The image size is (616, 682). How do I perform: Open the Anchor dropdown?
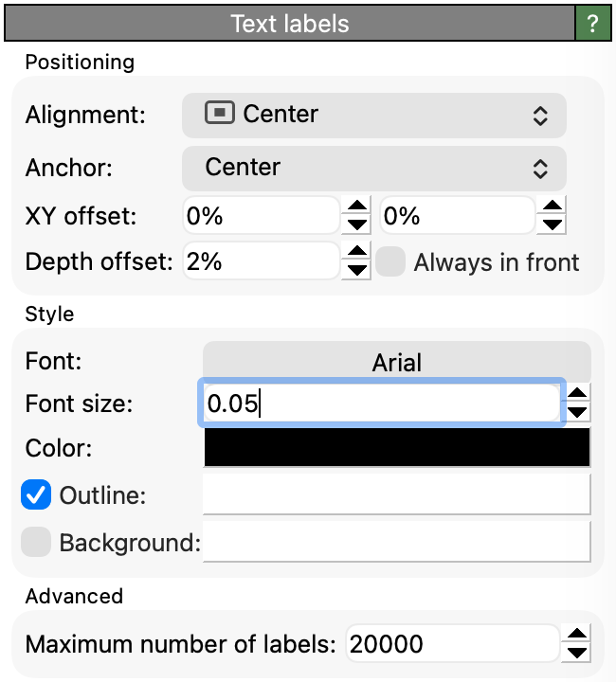[x=374, y=169]
